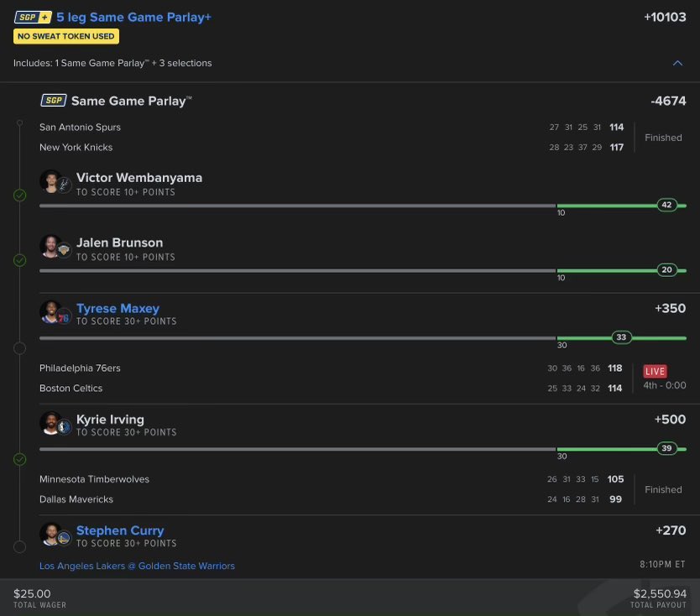
Task: Click the $2,550.94 total payout amount
Action: pos(660,593)
